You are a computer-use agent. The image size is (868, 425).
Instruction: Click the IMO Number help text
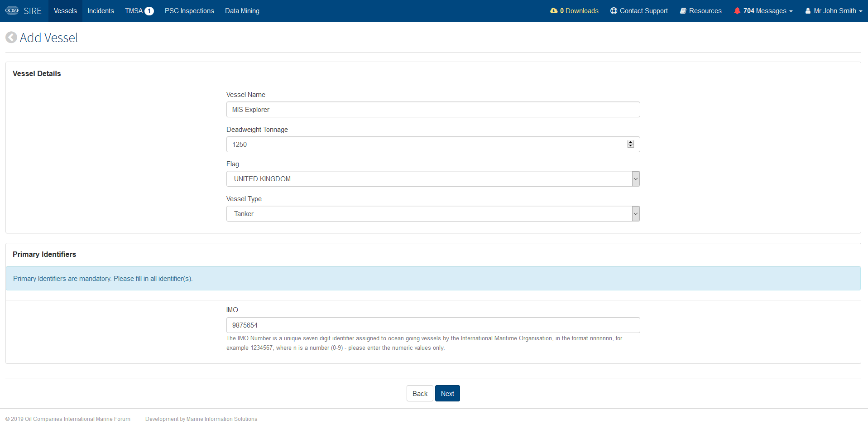424,343
